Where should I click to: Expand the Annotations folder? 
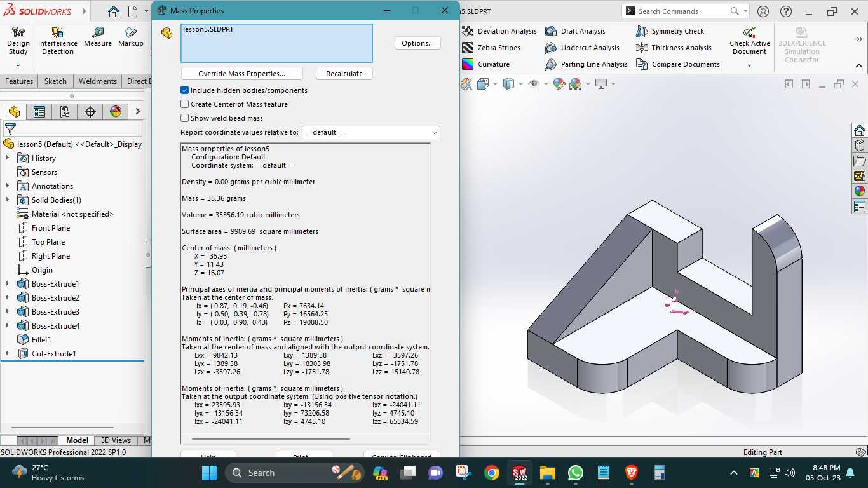pos(8,186)
